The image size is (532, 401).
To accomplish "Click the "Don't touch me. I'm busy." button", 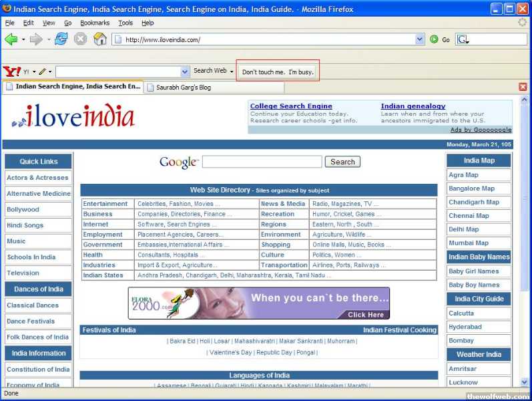I will (278, 72).
